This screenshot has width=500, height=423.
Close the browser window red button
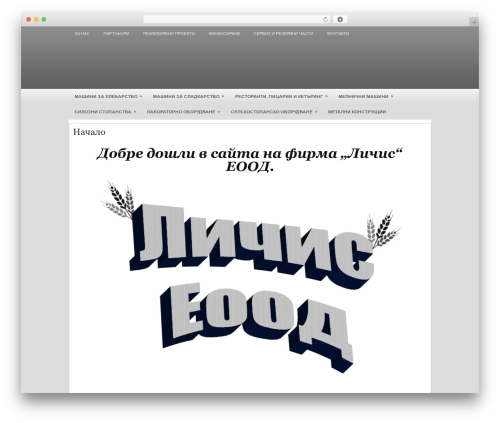[x=29, y=20]
